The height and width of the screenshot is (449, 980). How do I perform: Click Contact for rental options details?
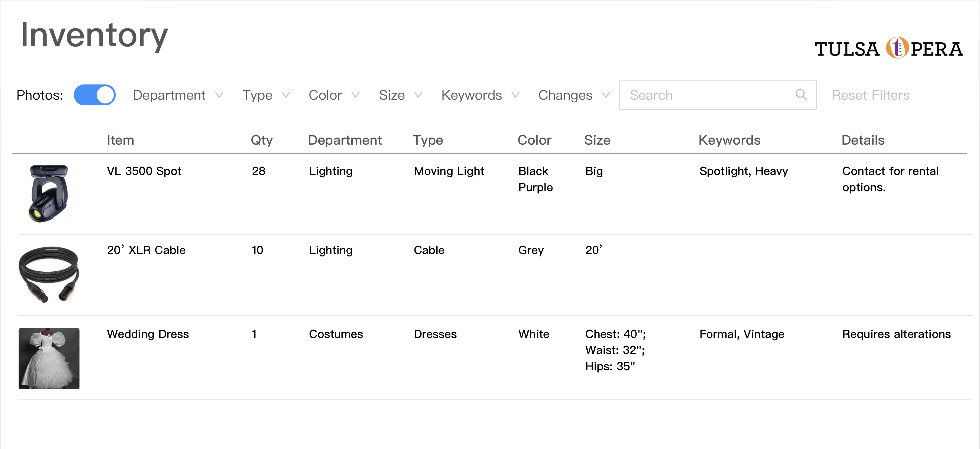coord(890,179)
